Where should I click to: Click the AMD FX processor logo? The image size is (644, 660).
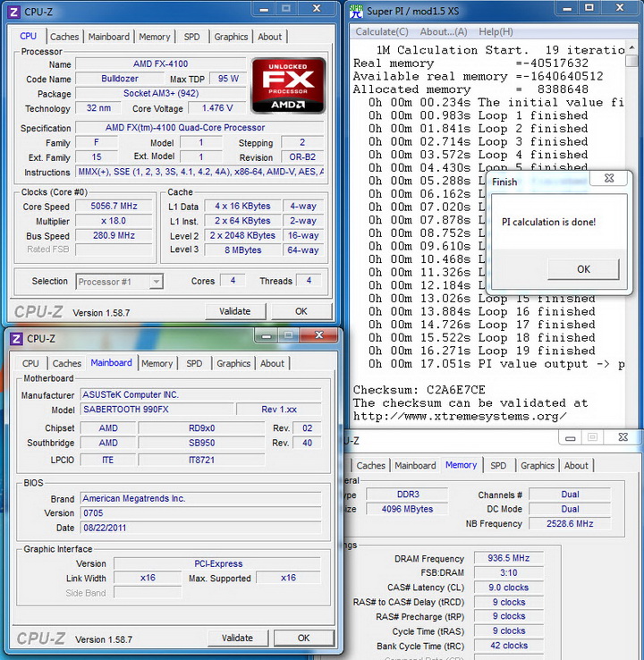(288, 86)
